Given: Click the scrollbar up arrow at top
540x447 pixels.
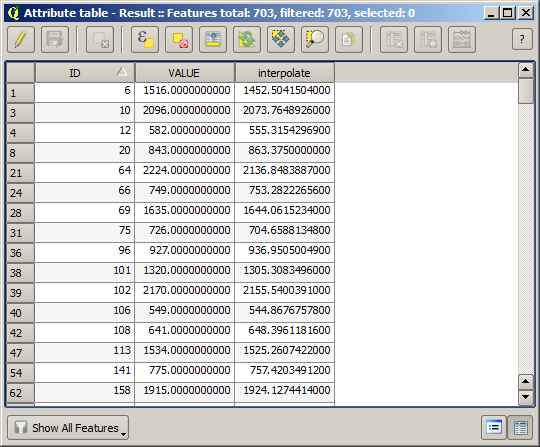Looking at the screenshot, I should [x=526, y=70].
